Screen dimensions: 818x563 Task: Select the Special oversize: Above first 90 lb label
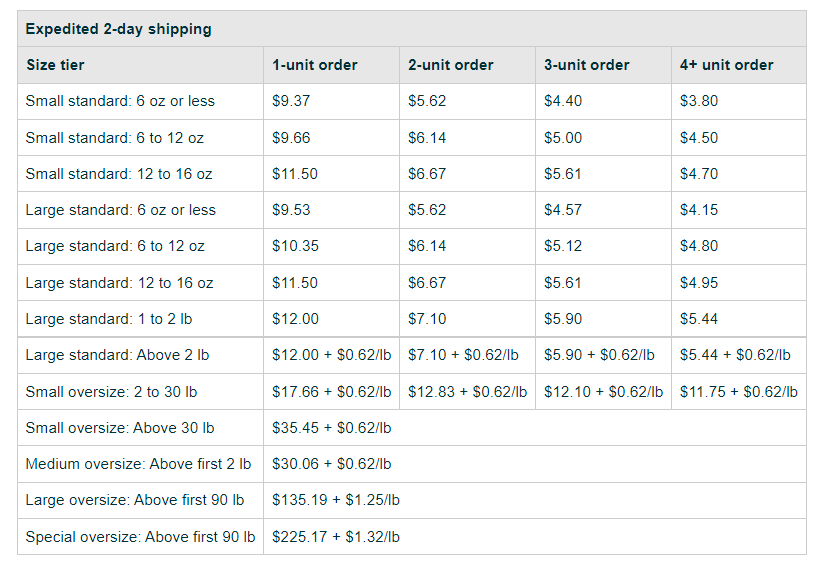[140, 537]
